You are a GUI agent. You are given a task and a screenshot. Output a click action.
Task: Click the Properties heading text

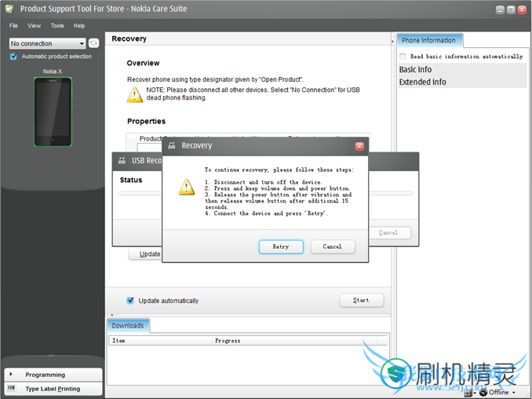click(x=146, y=121)
